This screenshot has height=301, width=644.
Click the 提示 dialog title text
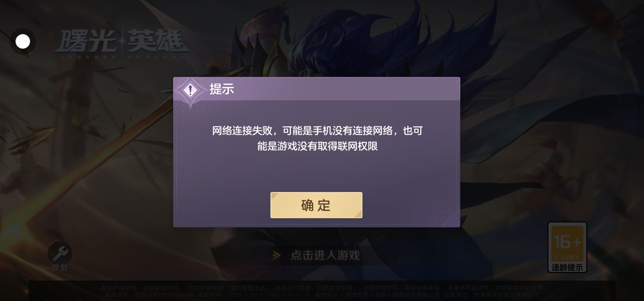222,89
